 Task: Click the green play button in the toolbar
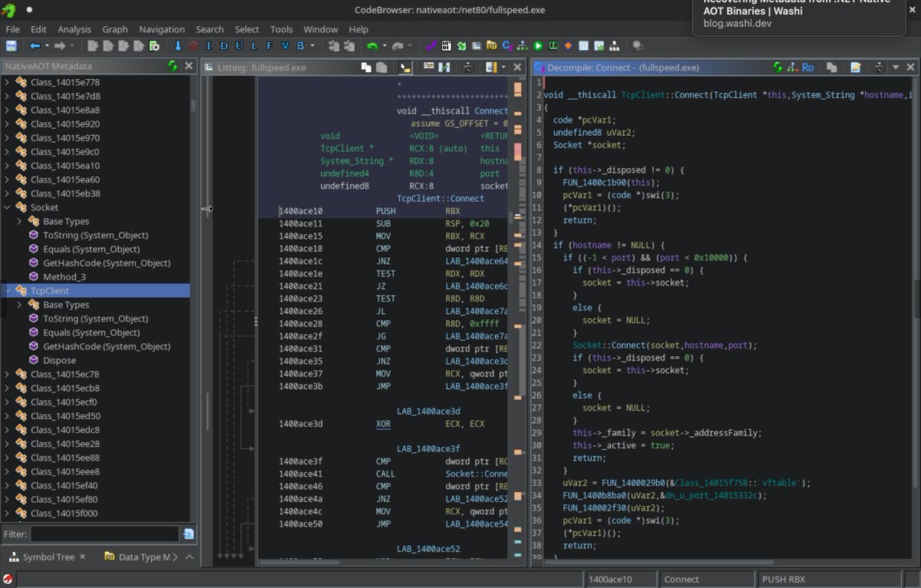coord(538,46)
